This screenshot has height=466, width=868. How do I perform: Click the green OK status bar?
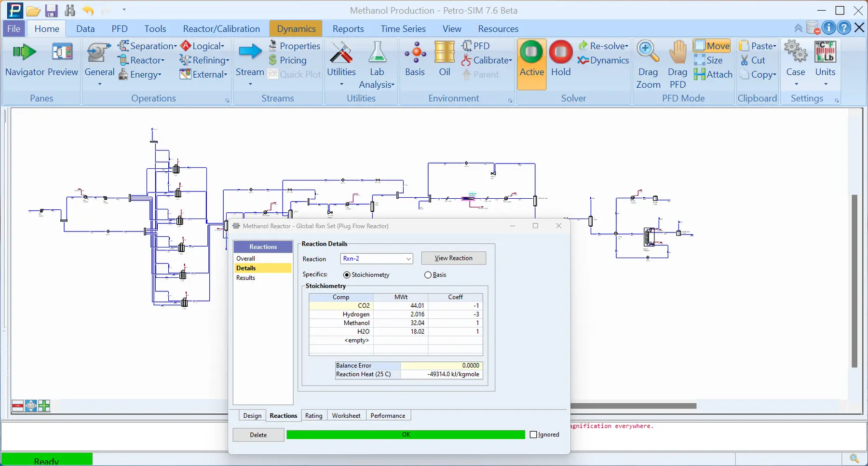pos(406,435)
